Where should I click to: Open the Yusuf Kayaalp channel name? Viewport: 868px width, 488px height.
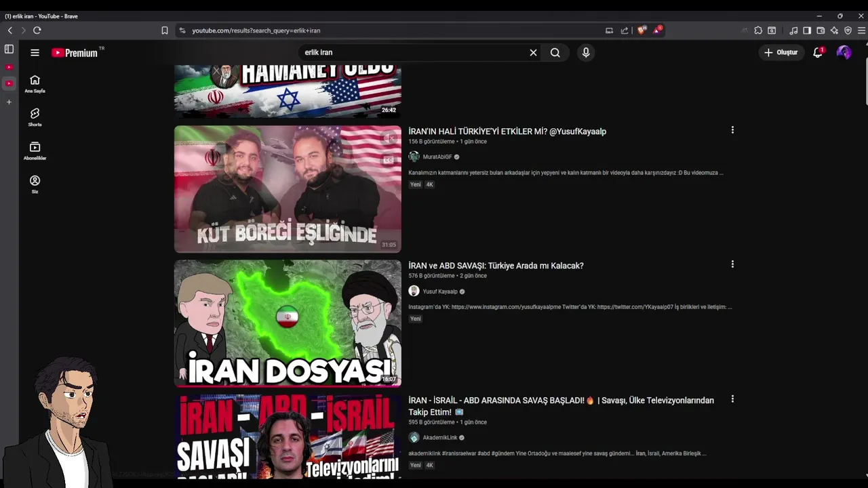point(440,291)
